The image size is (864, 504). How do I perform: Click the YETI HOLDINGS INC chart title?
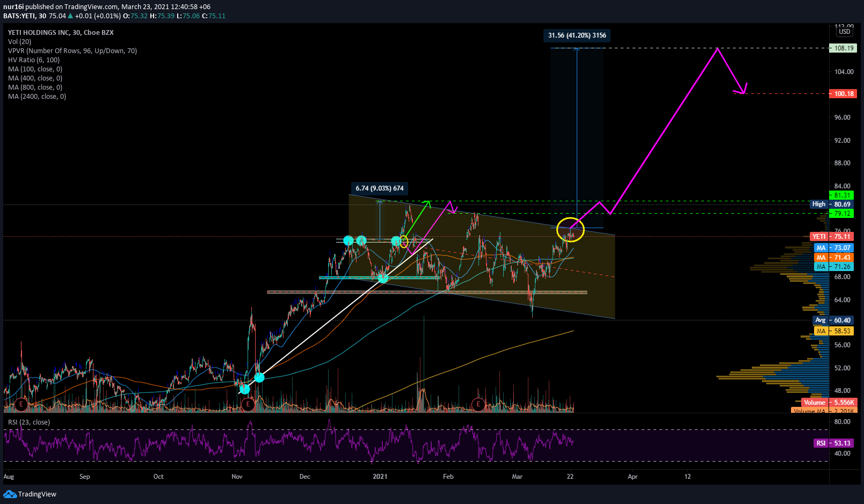pos(61,33)
